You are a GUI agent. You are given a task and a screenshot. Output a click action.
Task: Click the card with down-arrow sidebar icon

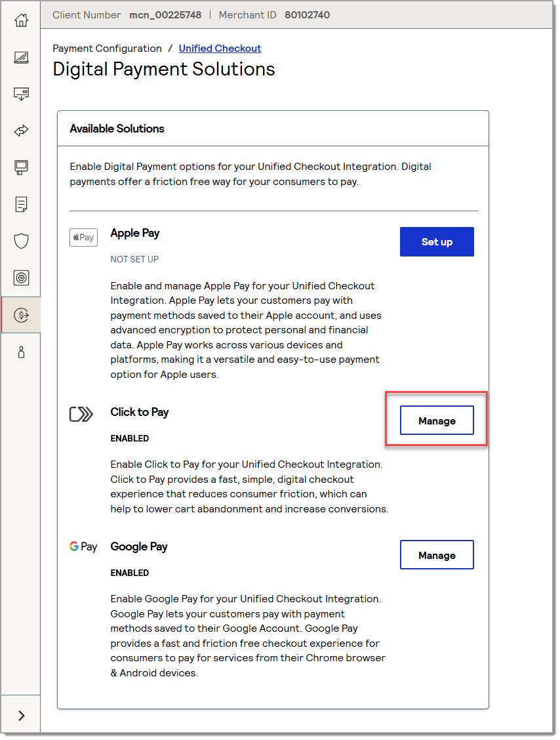pos(21,94)
